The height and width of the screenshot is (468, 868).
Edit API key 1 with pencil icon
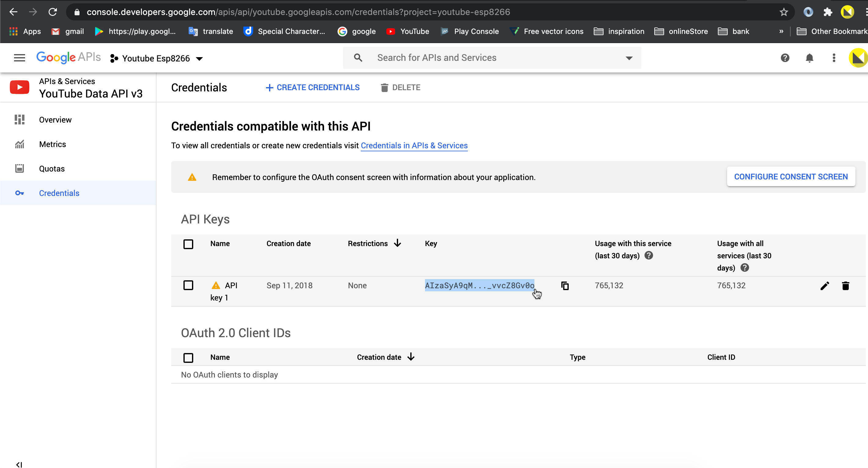[x=825, y=286]
